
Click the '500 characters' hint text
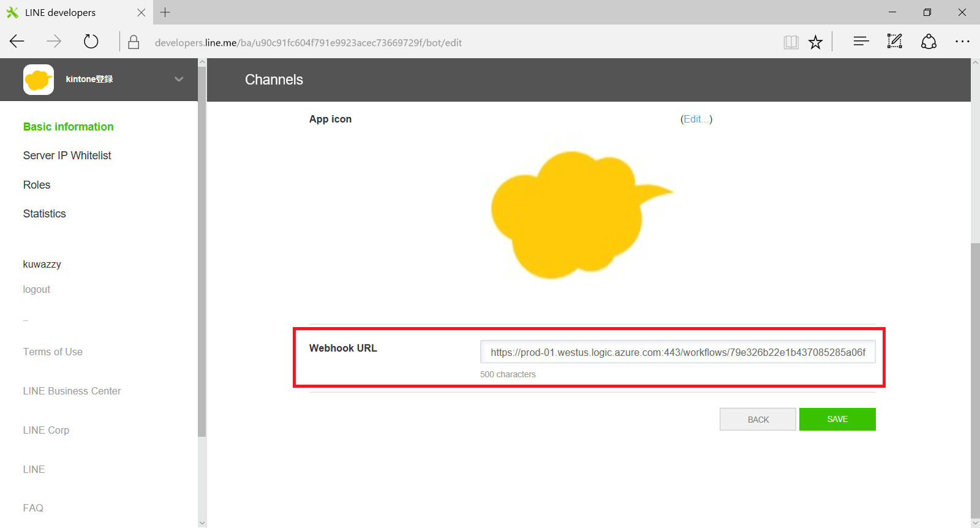508,374
